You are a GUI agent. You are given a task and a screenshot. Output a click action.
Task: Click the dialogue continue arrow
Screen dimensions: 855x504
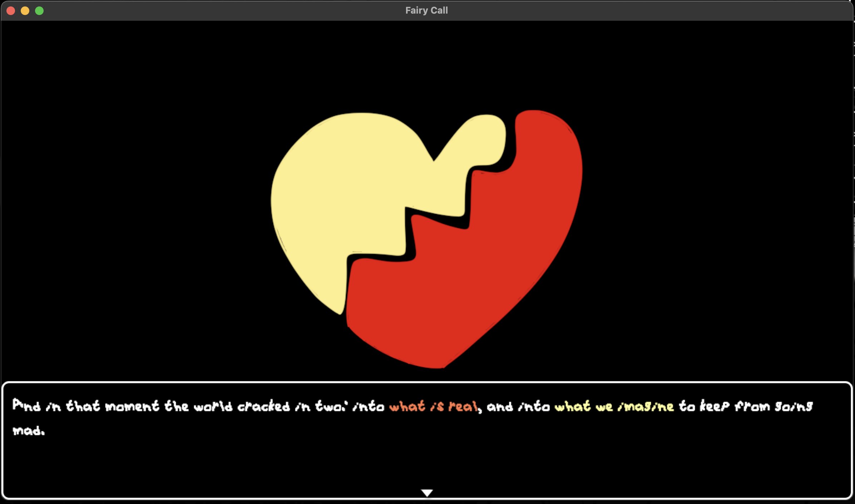427,493
